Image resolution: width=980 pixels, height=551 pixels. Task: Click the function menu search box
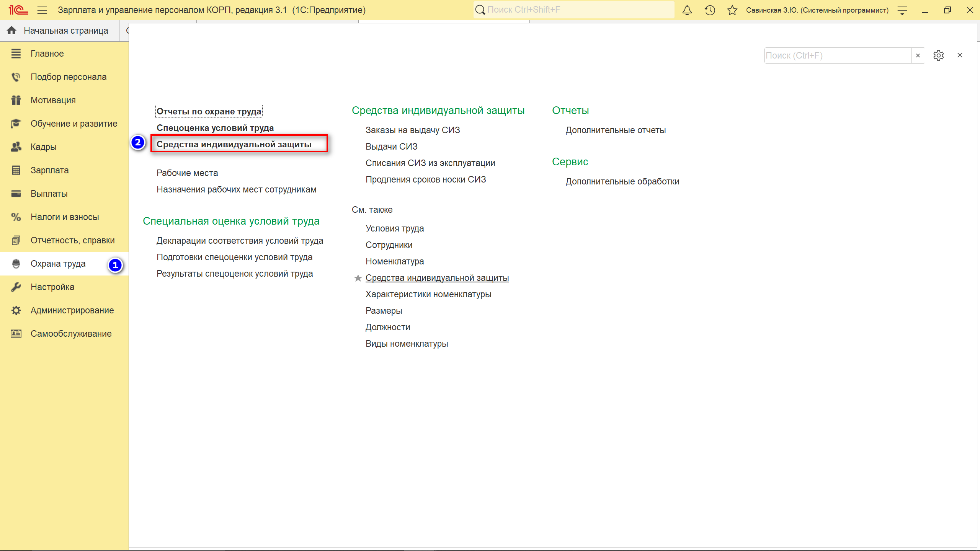pos(837,55)
